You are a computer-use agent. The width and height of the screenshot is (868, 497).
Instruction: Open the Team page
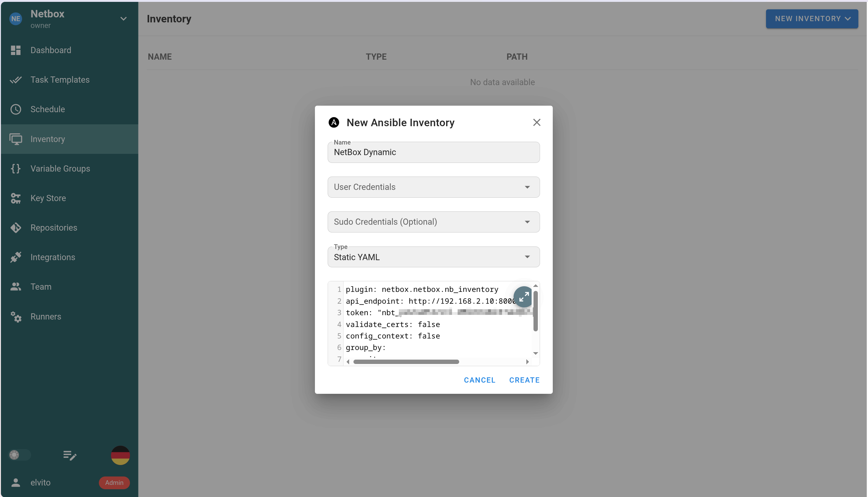[x=70, y=287]
